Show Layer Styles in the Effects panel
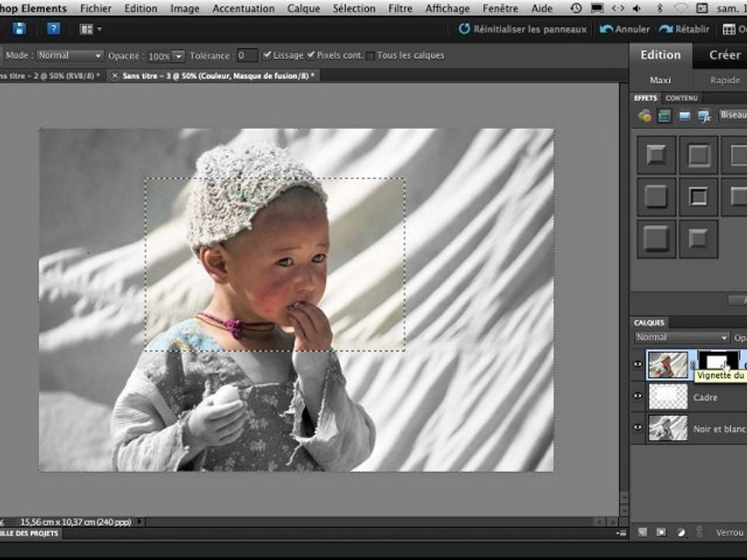The image size is (747, 560). (x=664, y=116)
